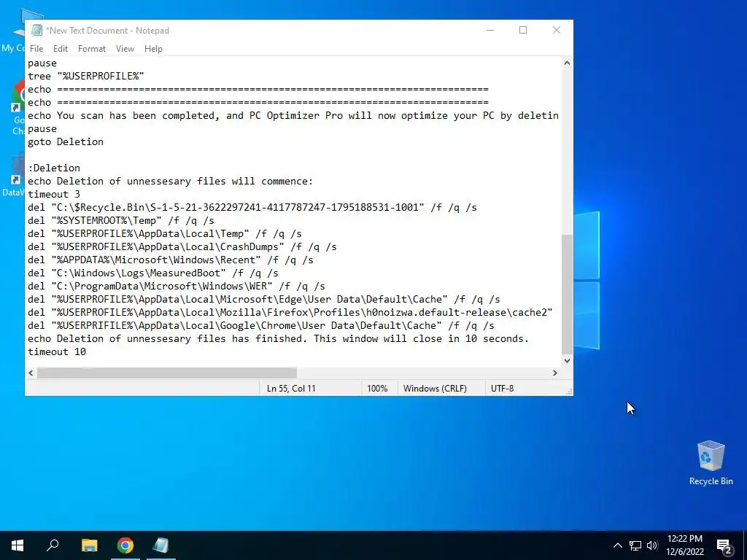
Task: Select the Recycle Bin desktop icon
Action: pyautogui.click(x=711, y=463)
